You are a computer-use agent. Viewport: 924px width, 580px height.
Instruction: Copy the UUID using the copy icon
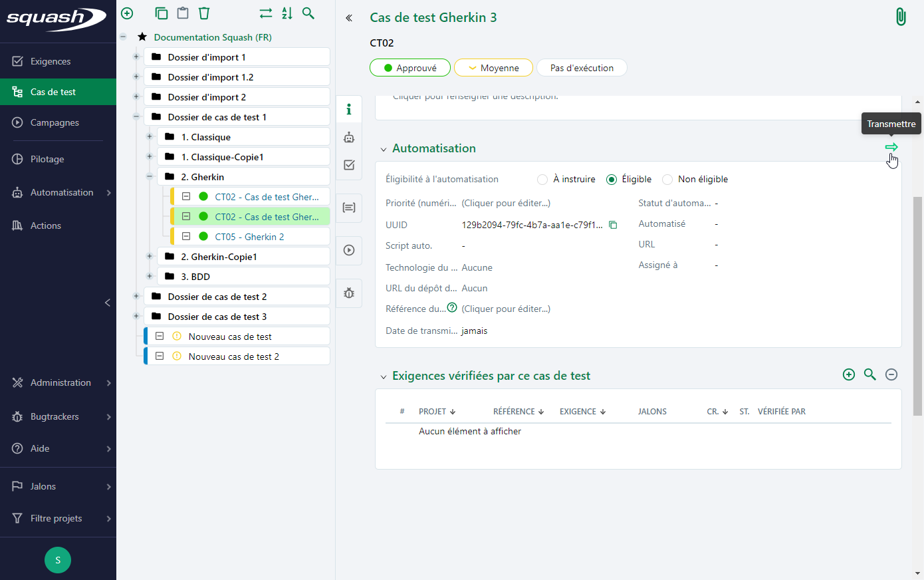point(613,225)
